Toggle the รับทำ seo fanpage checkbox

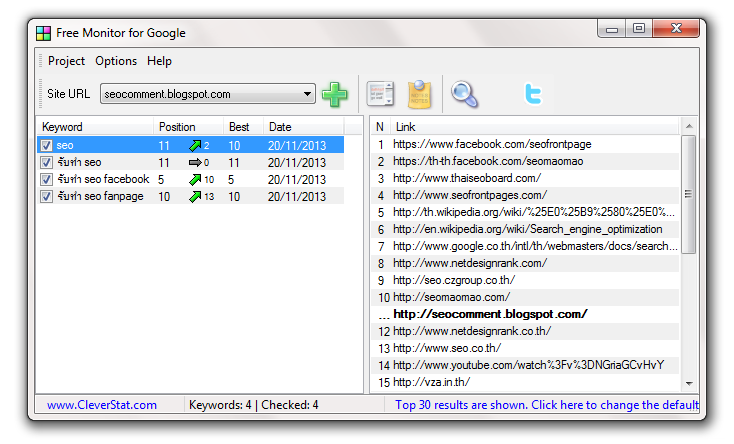[46, 196]
